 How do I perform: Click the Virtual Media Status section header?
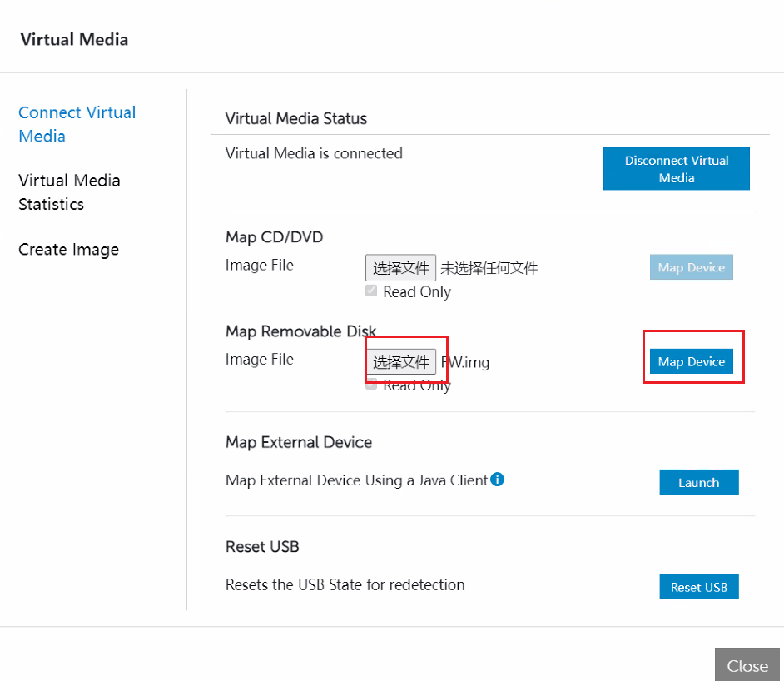295,118
